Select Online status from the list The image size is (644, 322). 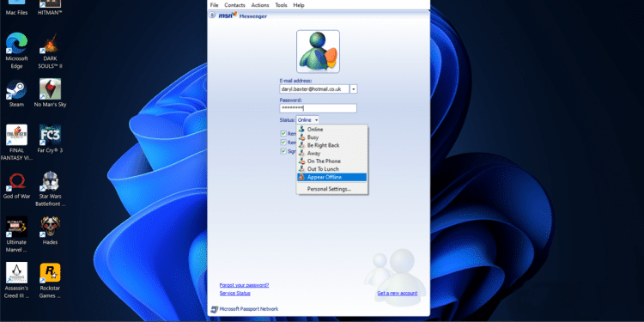pos(331,130)
